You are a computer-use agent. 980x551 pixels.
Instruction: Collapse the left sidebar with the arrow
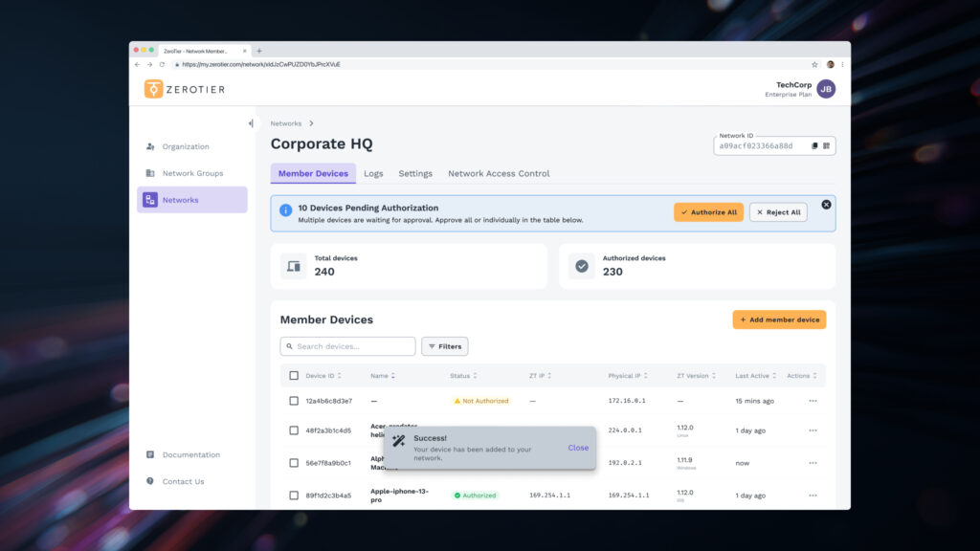(x=251, y=122)
